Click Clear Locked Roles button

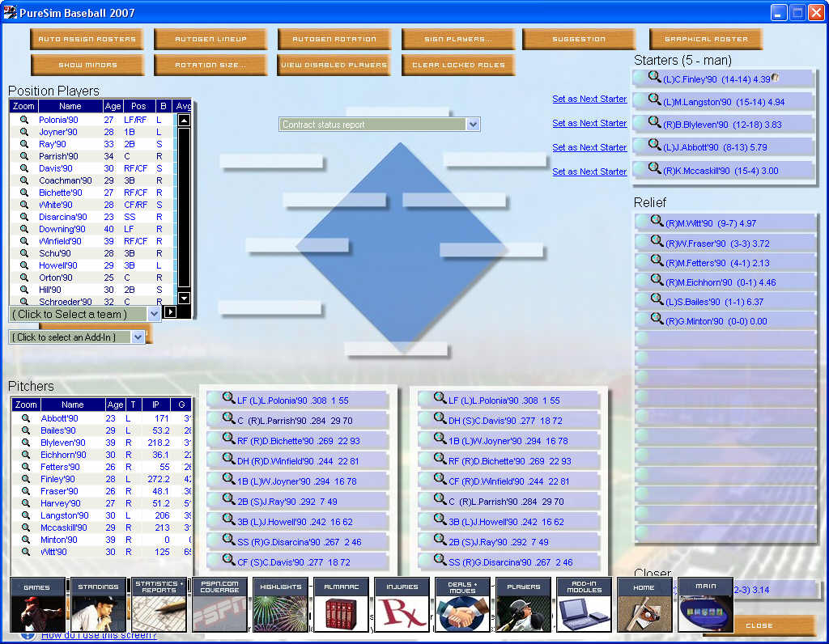click(x=458, y=65)
